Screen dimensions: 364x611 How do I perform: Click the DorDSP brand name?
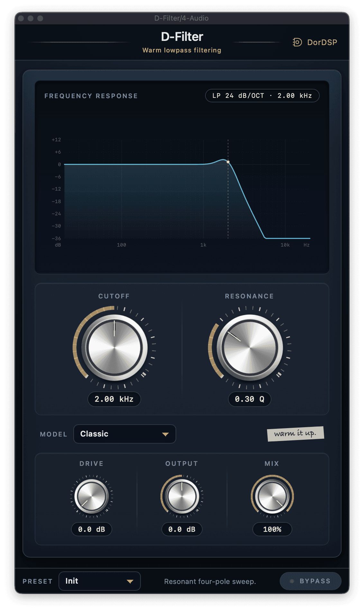pyautogui.click(x=322, y=42)
